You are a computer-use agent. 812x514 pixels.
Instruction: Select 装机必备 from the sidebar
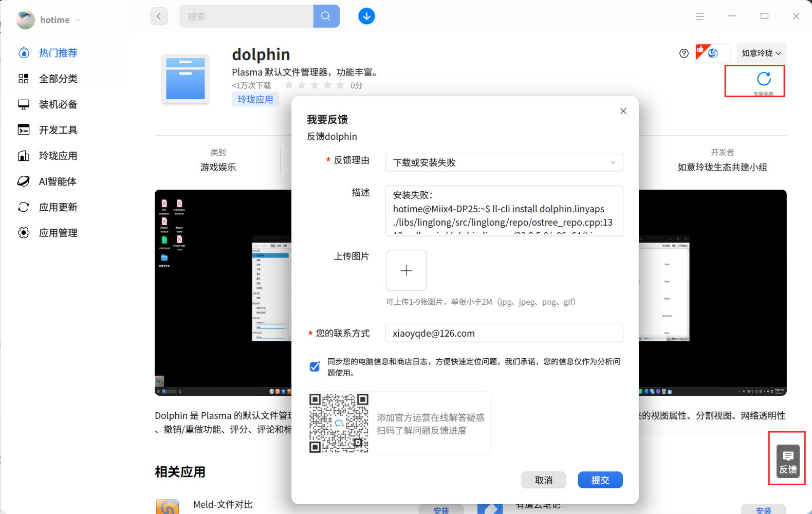pyautogui.click(x=58, y=104)
